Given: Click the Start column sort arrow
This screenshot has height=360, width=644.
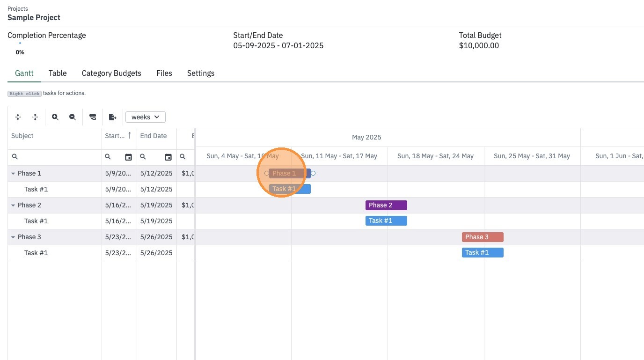Looking at the screenshot, I should [130, 136].
